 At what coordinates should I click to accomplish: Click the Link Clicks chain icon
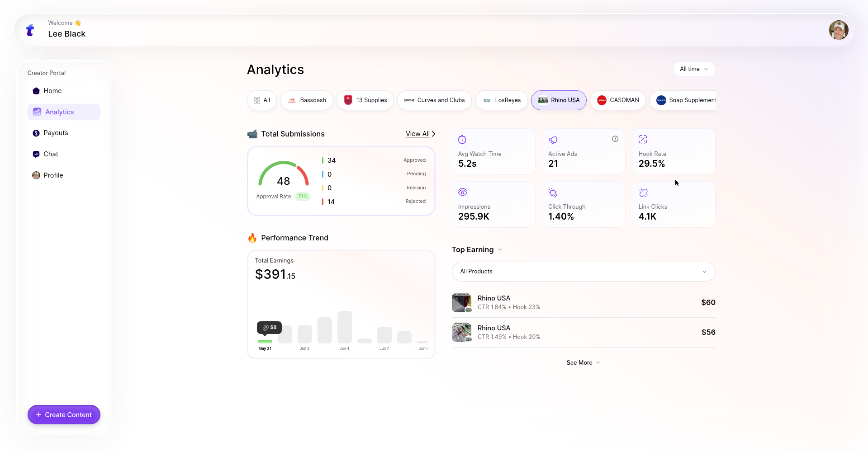click(643, 193)
